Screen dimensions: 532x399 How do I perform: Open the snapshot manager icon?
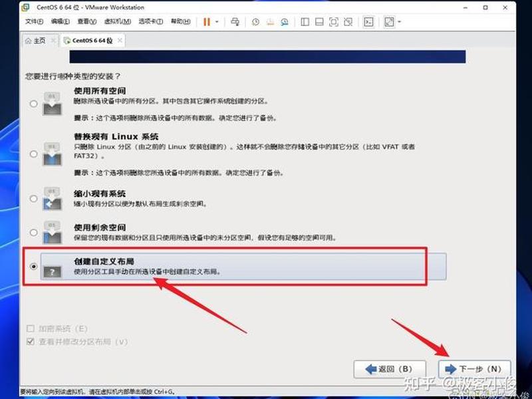[285, 22]
